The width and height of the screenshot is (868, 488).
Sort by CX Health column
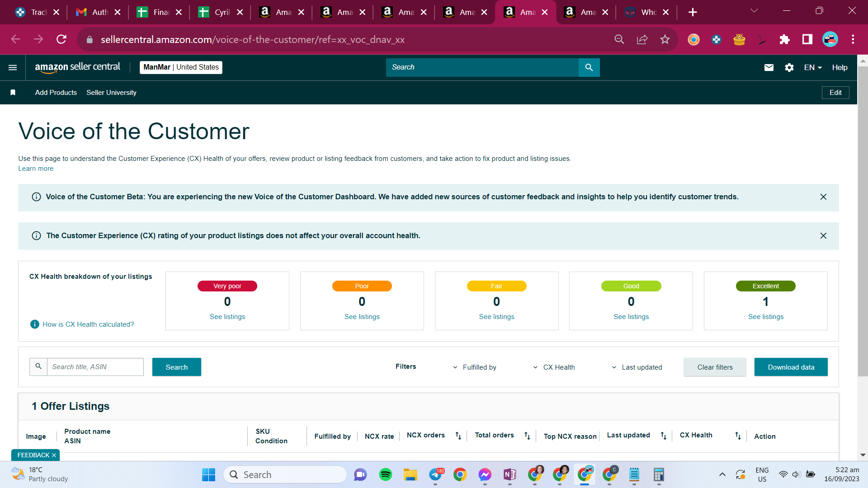pos(738,436)
